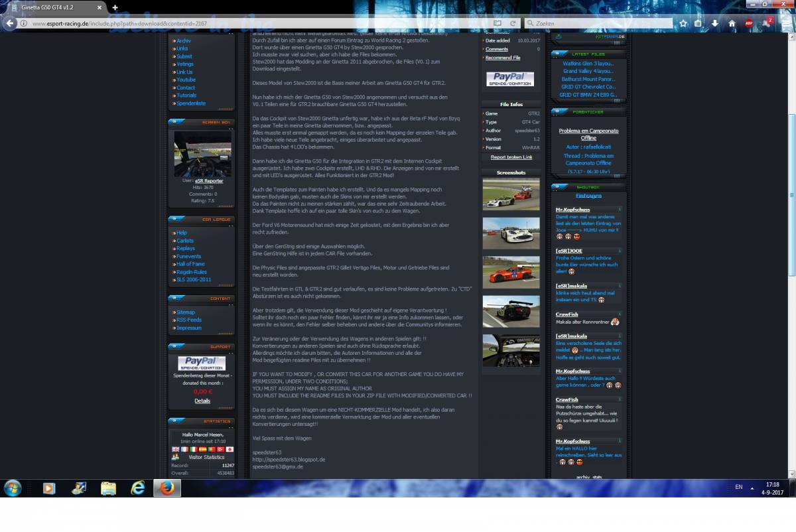Click the Recommend File link
The height and width of the screenshot is (532, 796).
point(503,58)
